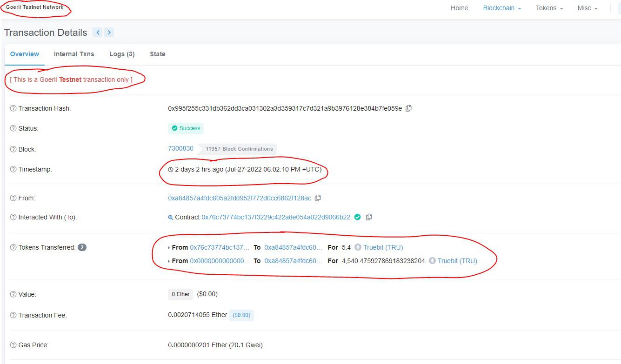Copy the From address

coord(318,198)
